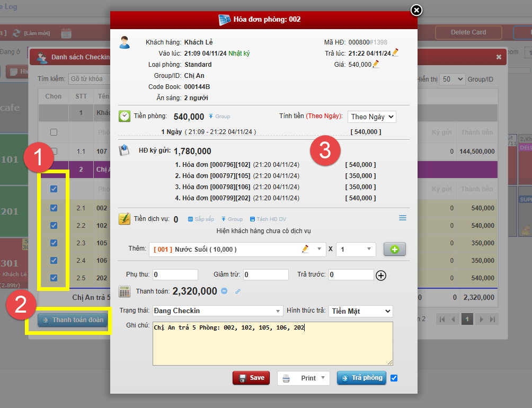Image resolution: width=532 pixels, height=408 pixels.
Task: Click green plus button to add service
Action: 395,249
